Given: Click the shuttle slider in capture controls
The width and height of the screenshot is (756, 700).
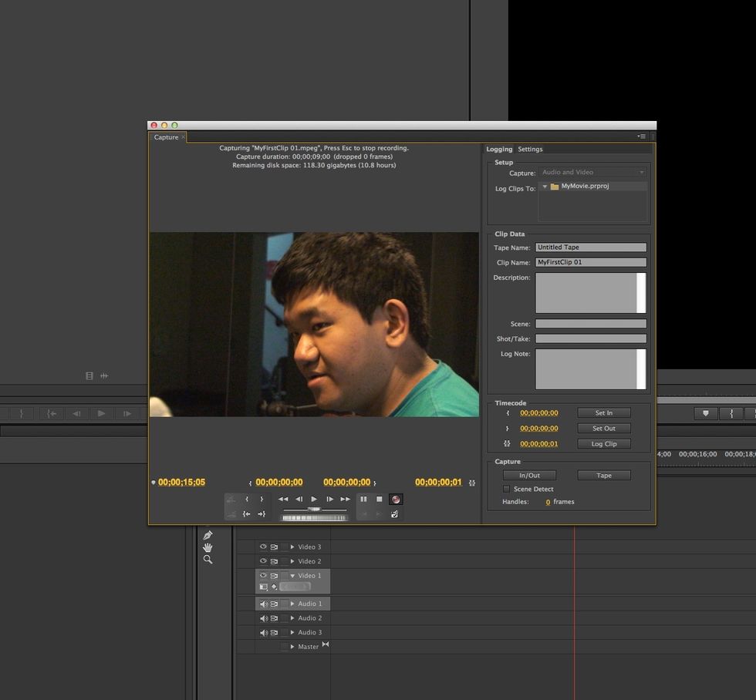Looking at the screenshot, I should pos(314,510).
